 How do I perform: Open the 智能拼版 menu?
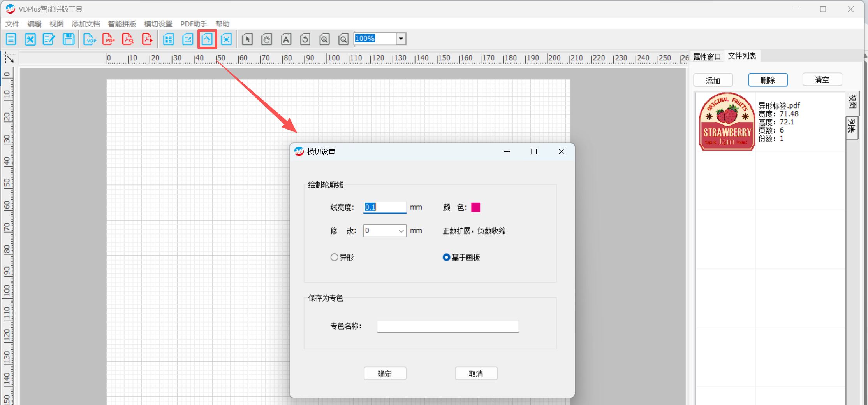[x=122, y=24]
